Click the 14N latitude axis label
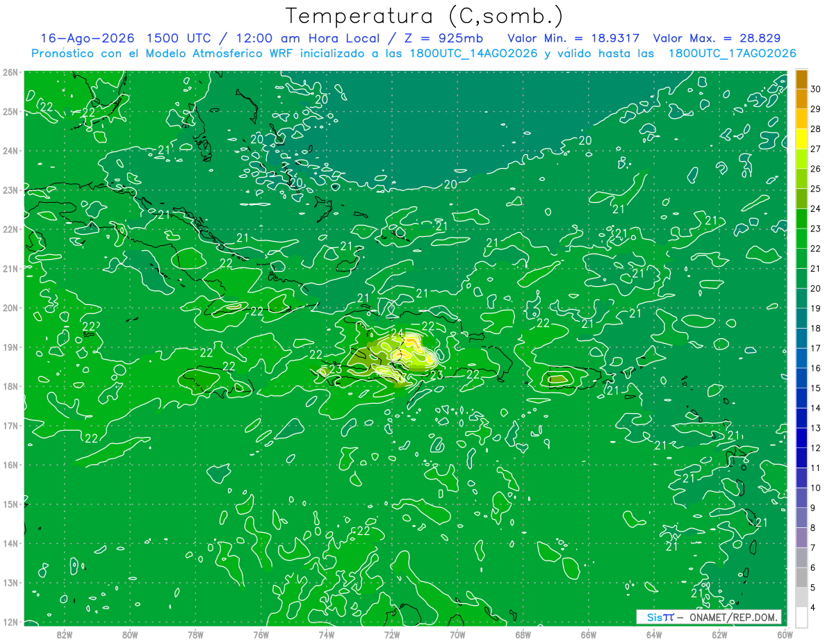834x644 pixels. click(10, 543)
